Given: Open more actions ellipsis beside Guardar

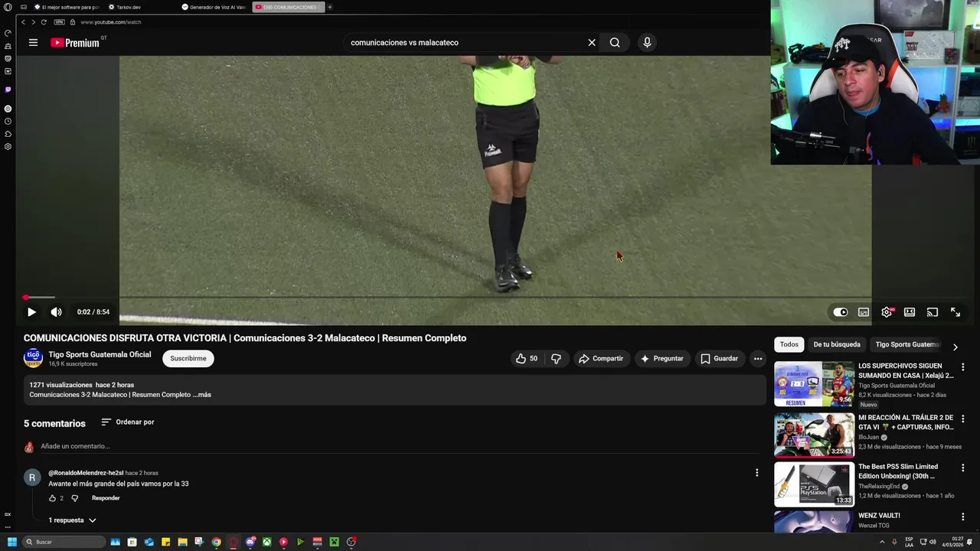Looking at the screenshot, I should click(x=758, y=358).
